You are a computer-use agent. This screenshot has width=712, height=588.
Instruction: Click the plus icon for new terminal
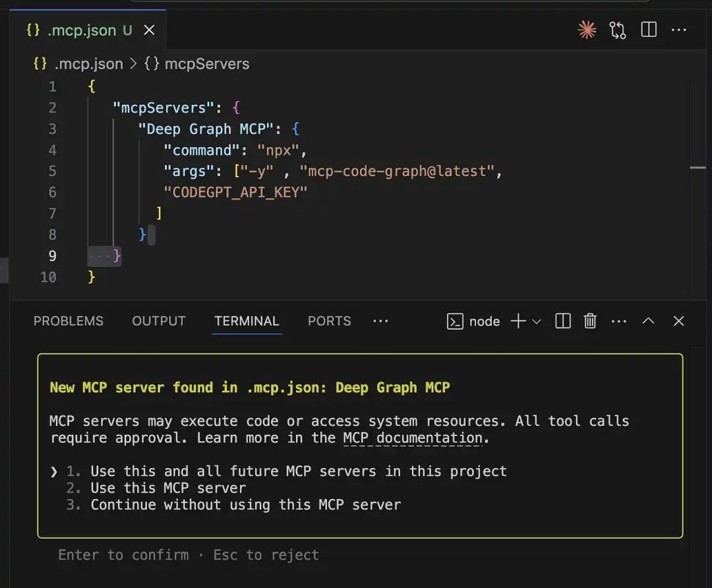(x=518, y=321)
